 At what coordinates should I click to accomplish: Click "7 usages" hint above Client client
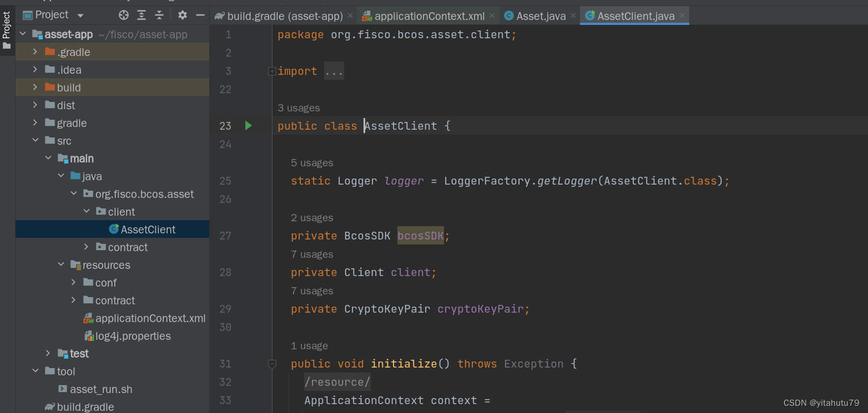[312, 254]
